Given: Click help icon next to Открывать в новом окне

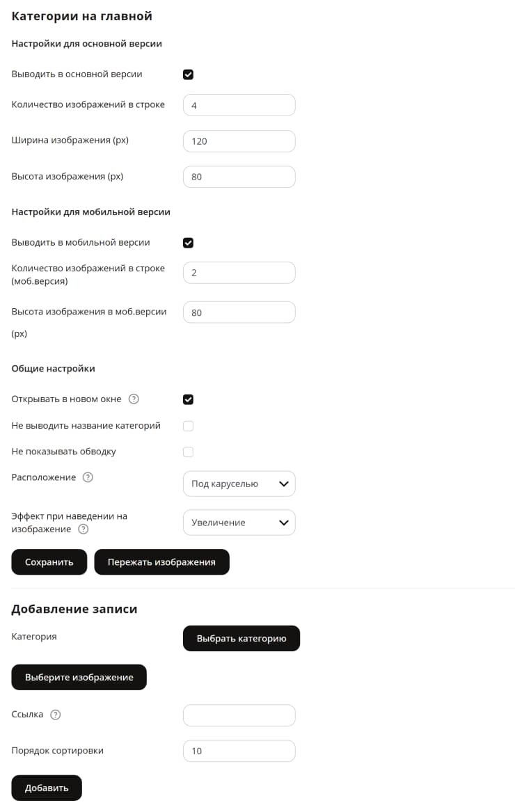Looking at the screenshot, I should [134, 399].
